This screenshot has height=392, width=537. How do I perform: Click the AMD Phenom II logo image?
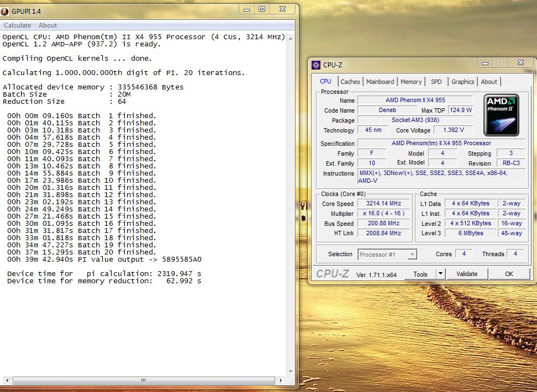501,115
